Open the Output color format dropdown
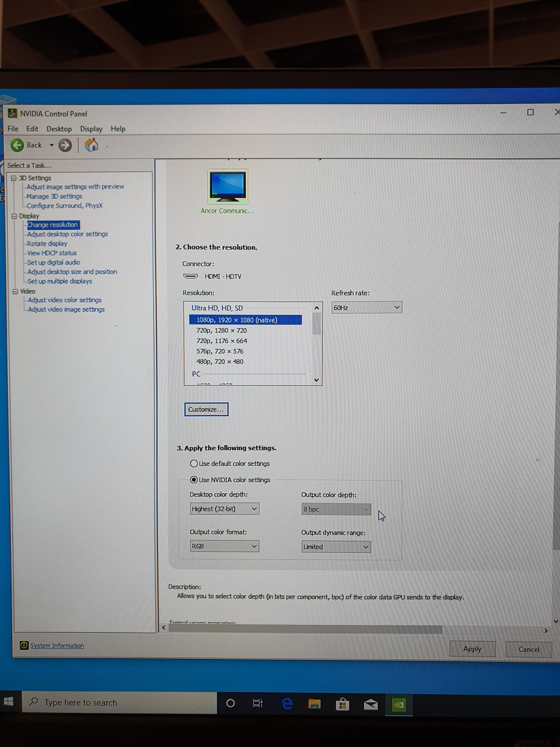 point(224,546)
